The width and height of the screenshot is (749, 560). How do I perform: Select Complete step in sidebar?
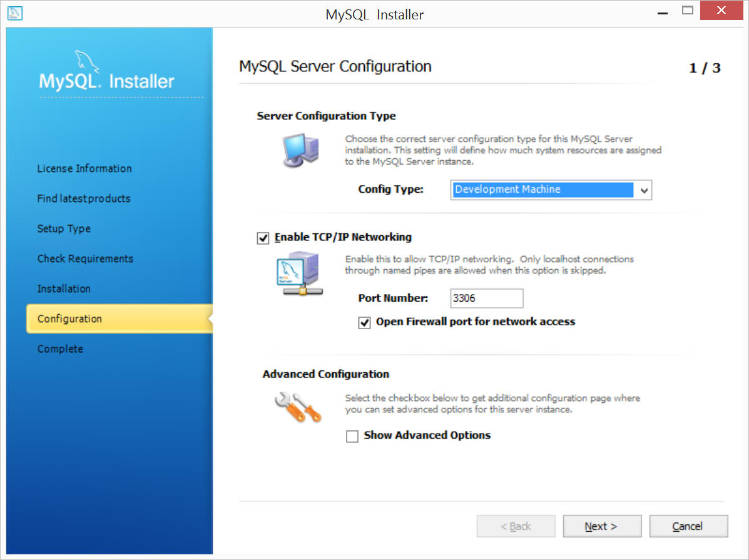tap(60, 349)
